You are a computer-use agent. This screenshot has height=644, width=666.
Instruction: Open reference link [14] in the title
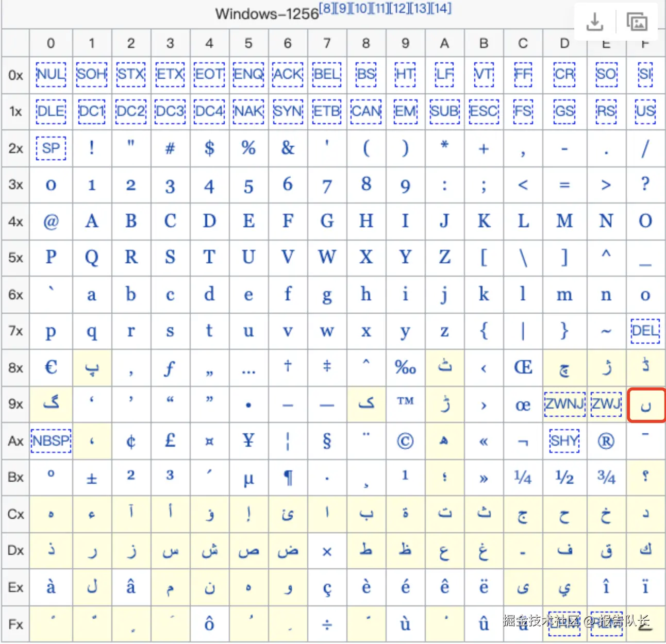click(442, 8)
